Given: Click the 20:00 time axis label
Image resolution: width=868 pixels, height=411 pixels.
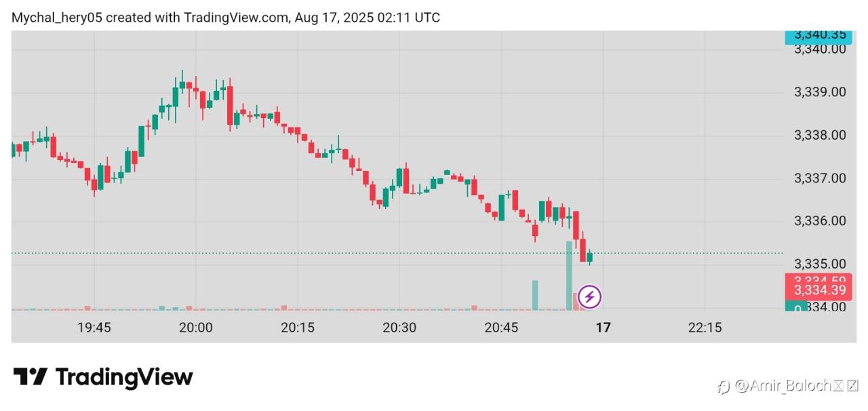Looking at the screenshot, I should click(x=196, y=328).
